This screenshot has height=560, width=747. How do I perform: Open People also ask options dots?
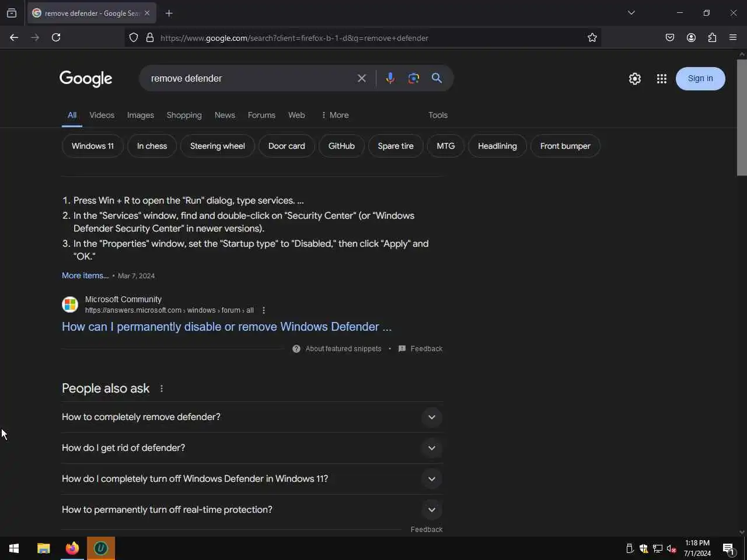click(162, 388)
